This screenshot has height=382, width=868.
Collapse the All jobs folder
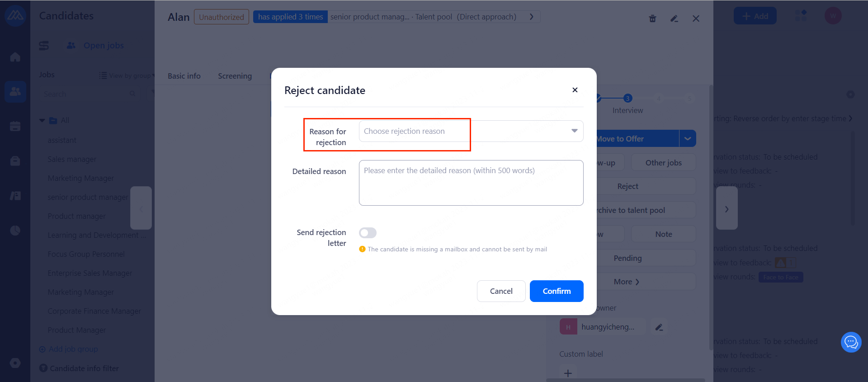[x=42, y=120]
